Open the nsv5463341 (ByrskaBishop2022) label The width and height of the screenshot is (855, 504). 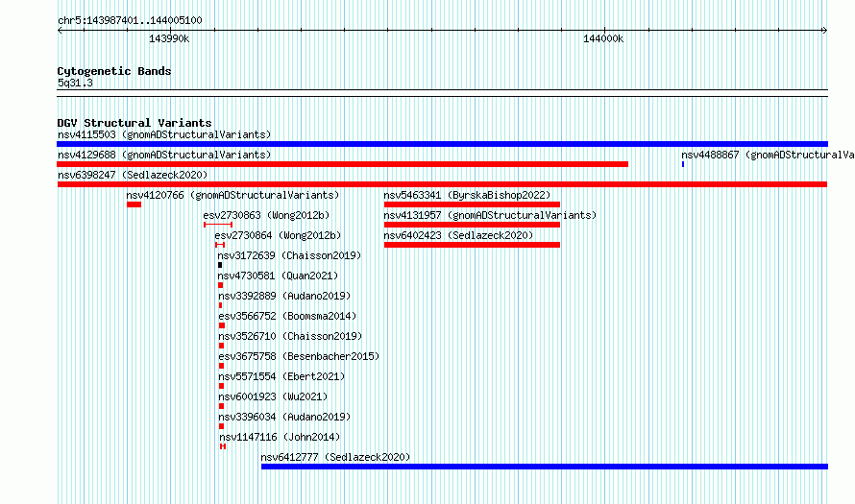click(x=467, y=195)
